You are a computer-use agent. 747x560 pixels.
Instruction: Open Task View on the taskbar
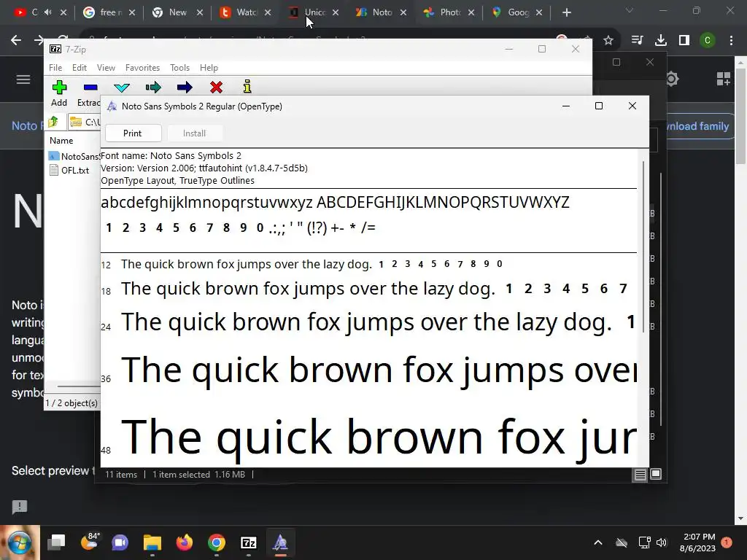point(56,542)
